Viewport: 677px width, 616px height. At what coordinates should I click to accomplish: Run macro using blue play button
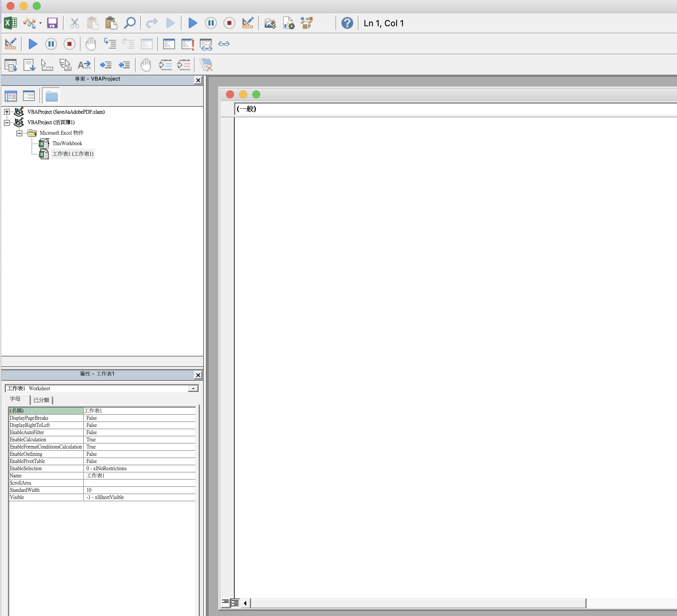click(x=192, y=23)
